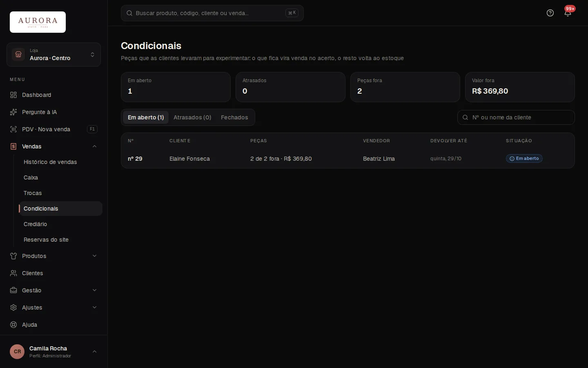The image size is (588, 368).
Task: Click the Gestão briefcase icon
Action: [x=13, y=290]
